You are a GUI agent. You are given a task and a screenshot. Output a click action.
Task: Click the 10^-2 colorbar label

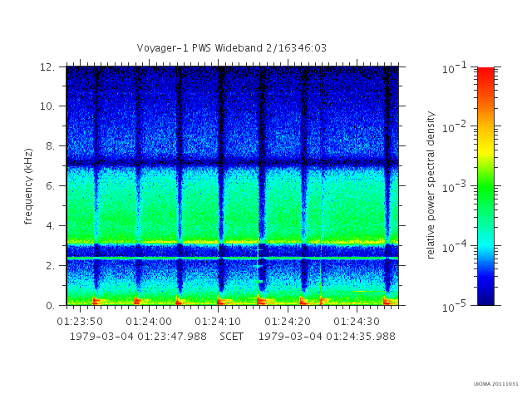point(456,127)
